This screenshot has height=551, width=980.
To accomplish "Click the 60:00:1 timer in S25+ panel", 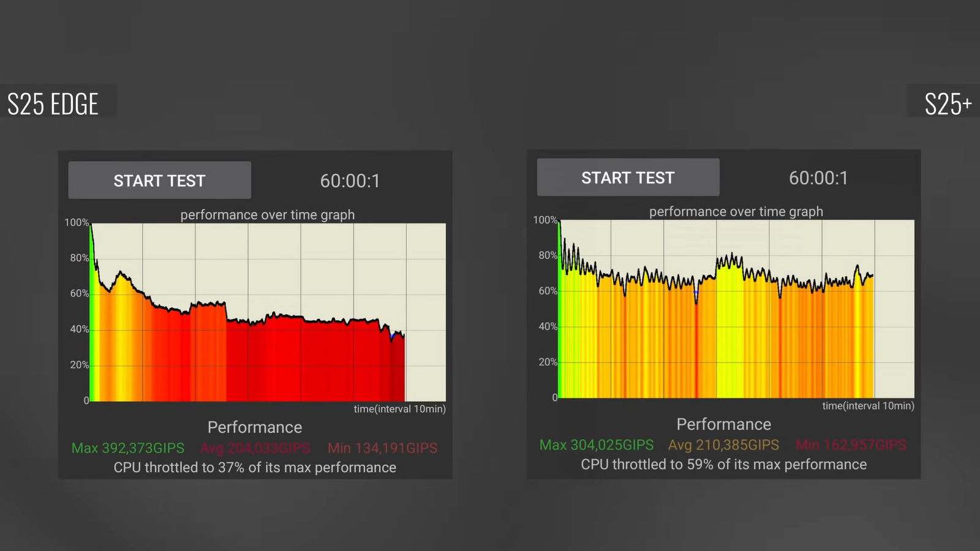I will pyautogui.click(x=818, y=178).
